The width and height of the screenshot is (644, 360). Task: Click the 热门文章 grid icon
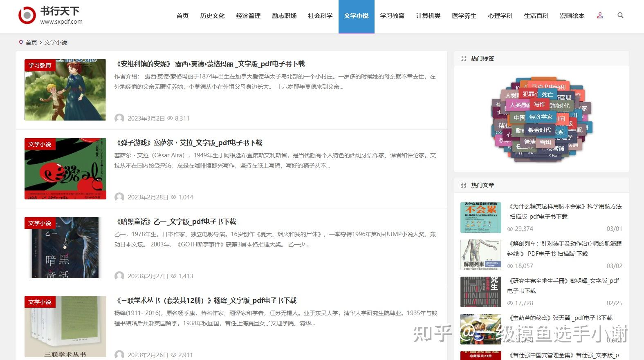coord(463,185)
